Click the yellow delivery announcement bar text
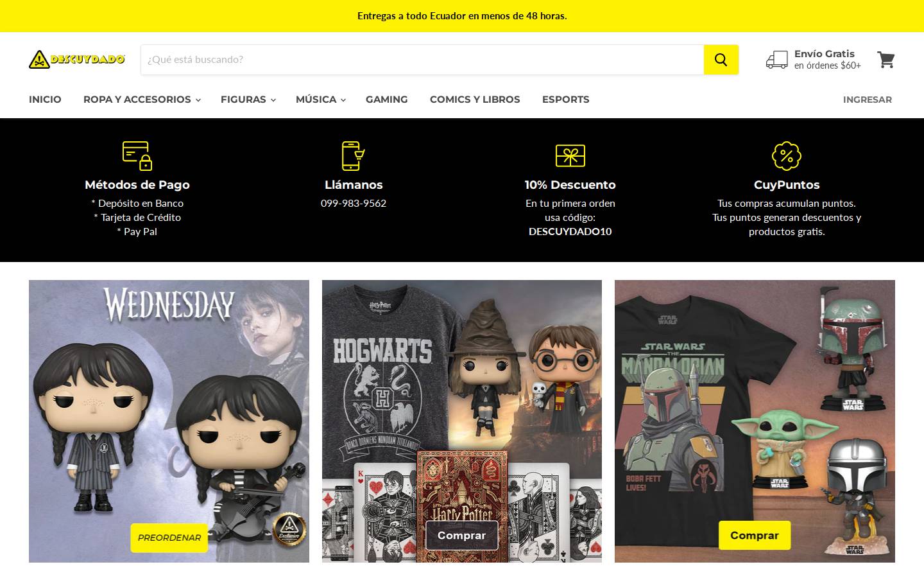 point(462,16)
